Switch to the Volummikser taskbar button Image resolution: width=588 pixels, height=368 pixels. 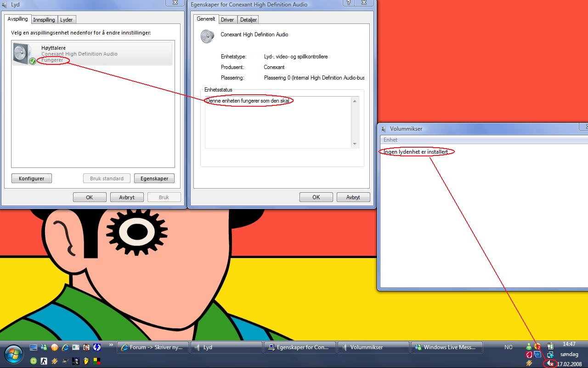point(373,347)
